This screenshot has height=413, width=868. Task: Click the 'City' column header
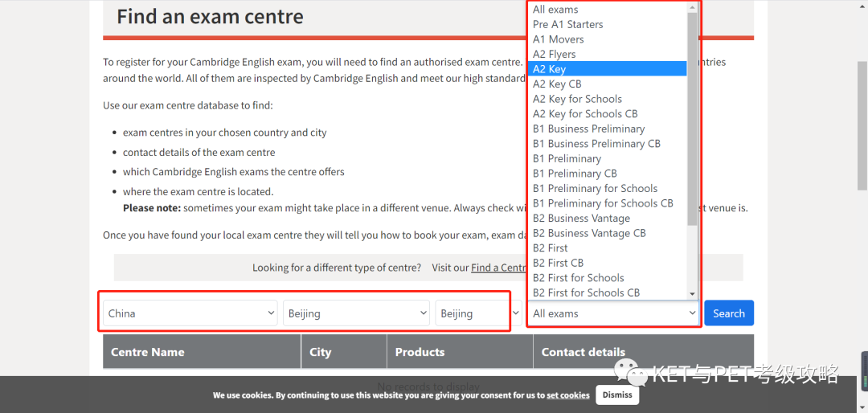[344, 352]
